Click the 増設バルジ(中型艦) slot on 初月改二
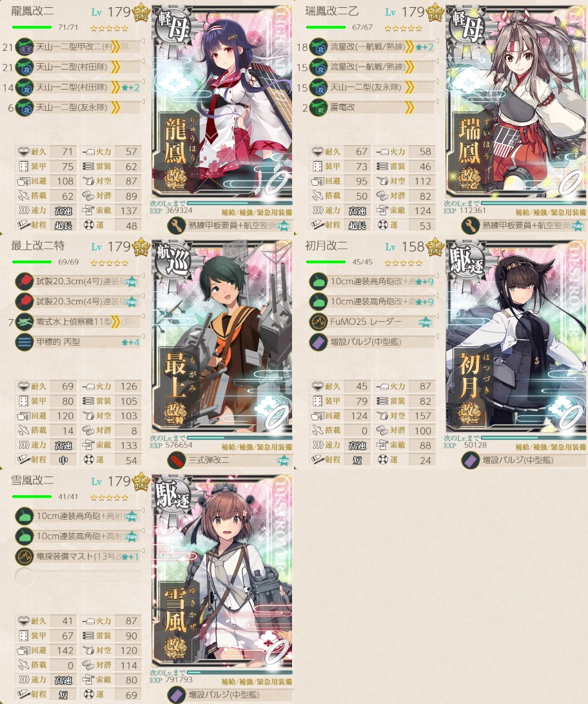 click(x=371, y=342)
